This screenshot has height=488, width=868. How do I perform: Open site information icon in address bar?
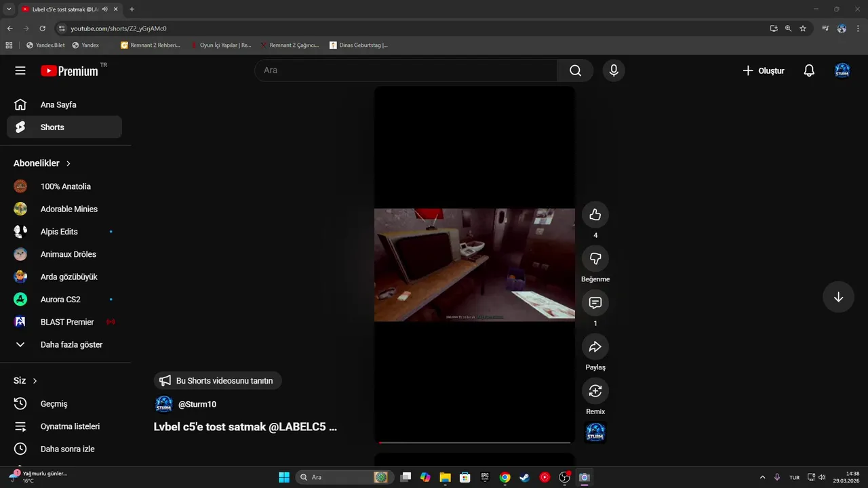(62, 28)
